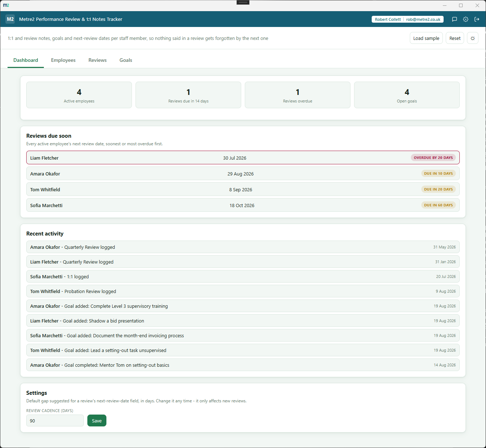Select Amara Okafor's 29 Aug 2026 review row
Image resolution: width=486 pixels, height=448 pixels.
(243, 173)
